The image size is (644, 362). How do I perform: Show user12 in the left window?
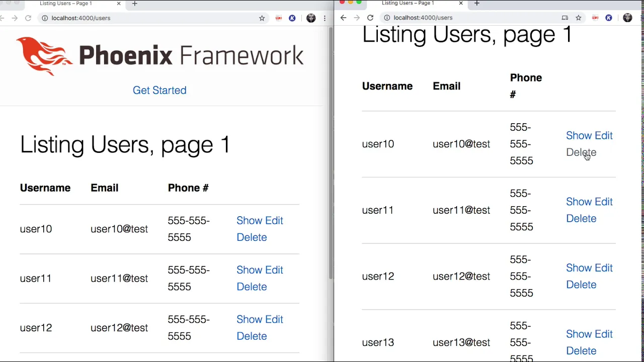[x=249, y=319]
